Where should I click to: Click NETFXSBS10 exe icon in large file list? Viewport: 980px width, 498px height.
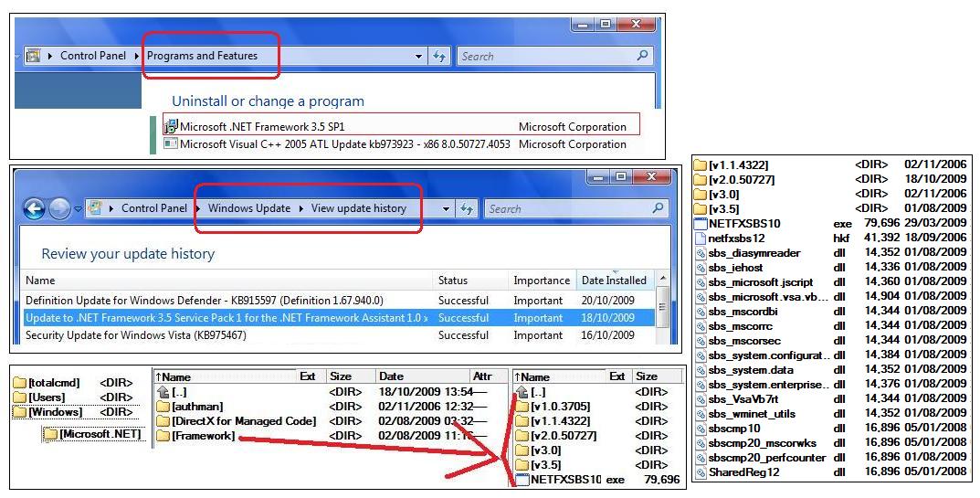[x=701, y=223]
